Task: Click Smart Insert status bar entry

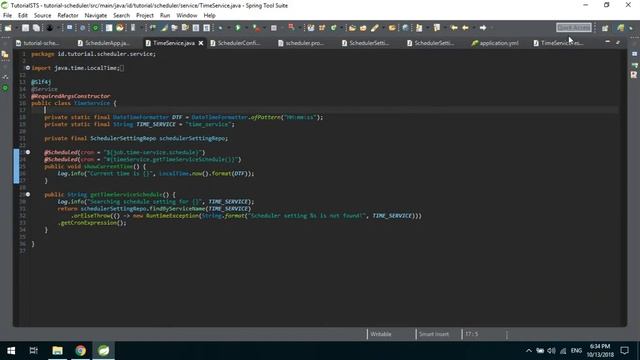Action: point(433,334)
